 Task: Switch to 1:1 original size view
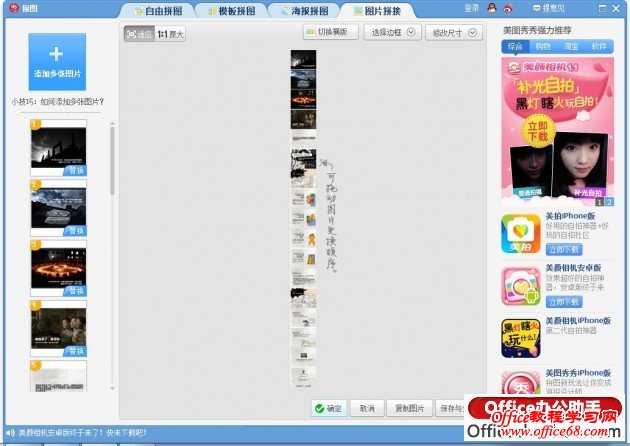coord(170,34)
